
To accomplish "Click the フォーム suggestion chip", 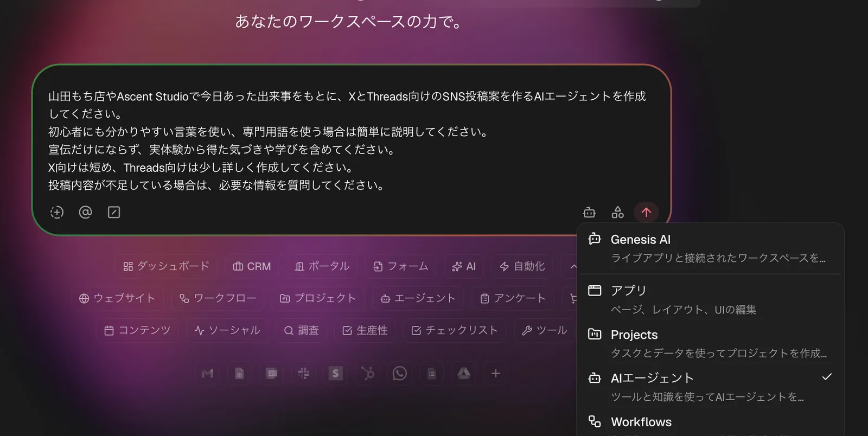I will point(400,266).
